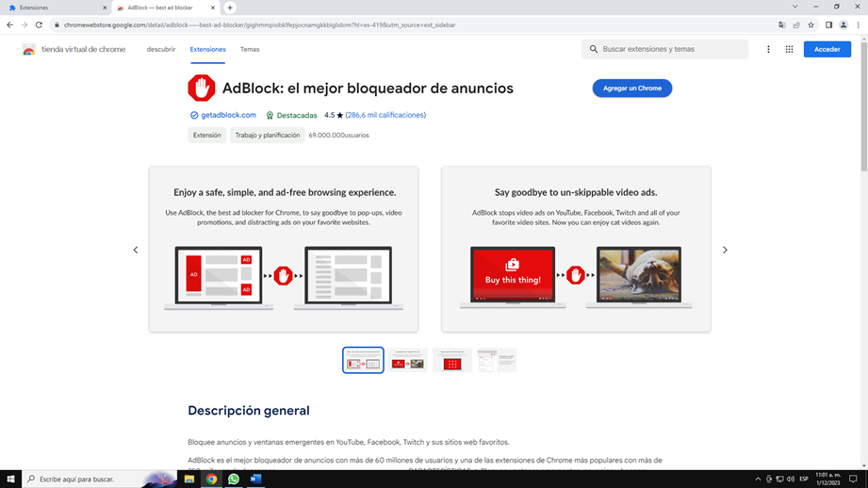868x488 pixels.
Task: Open Chrome's three-dot menu
Action: (859, 24)
